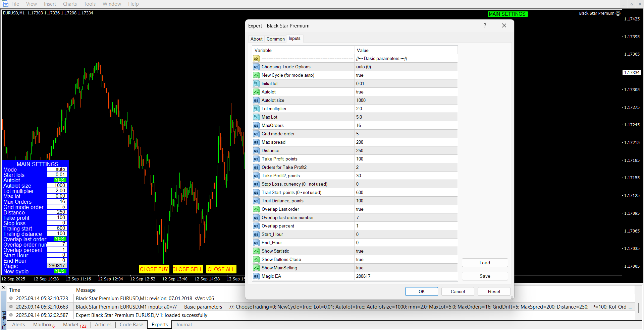Viewport: 644px width, 330px height.
Task: Open the Charts menu
Action: (70, 4)
